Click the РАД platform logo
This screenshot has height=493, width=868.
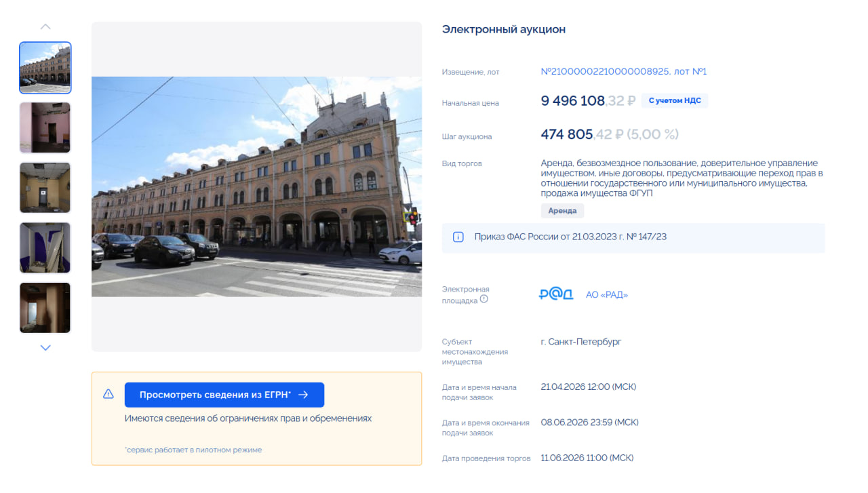click(x=556, y=295)
